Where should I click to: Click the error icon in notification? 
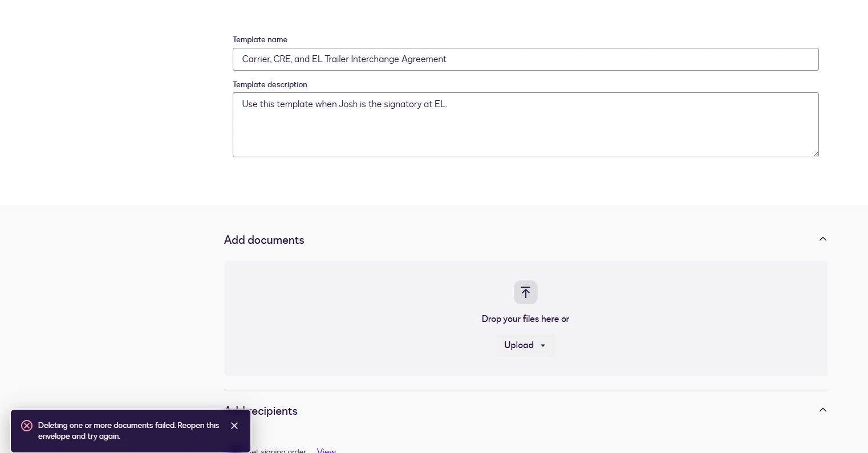coord(27,426)
